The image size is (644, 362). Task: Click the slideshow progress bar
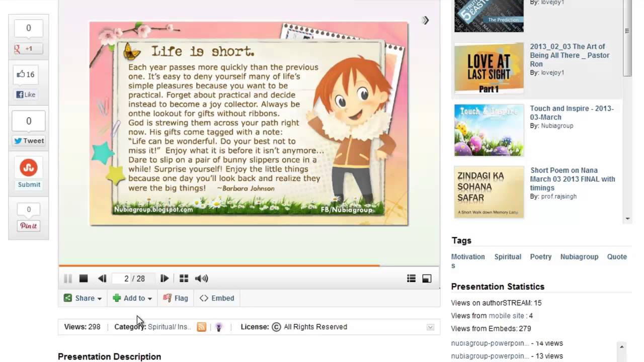(x=249, y=265)
